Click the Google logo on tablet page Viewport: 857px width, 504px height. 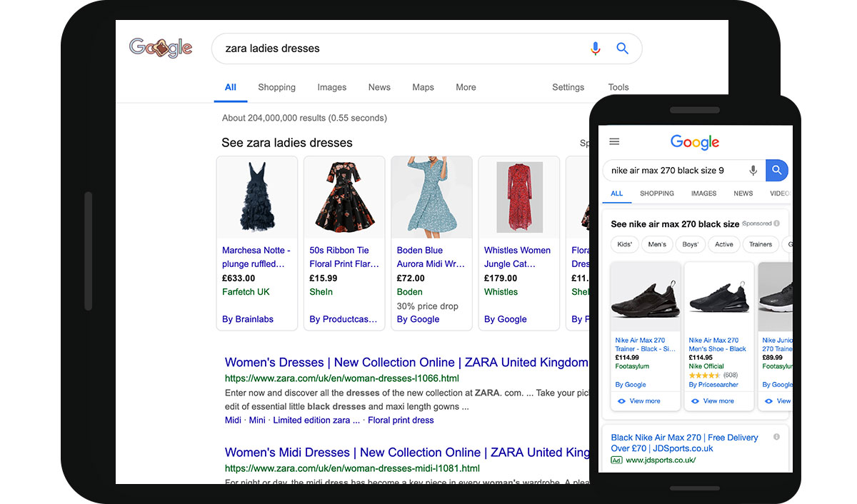click(161, 48)
